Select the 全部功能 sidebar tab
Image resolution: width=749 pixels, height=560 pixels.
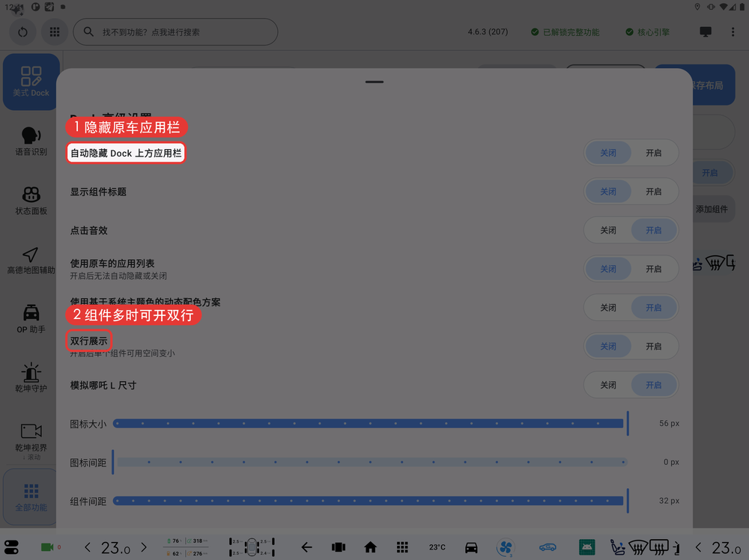click(31, 496)
